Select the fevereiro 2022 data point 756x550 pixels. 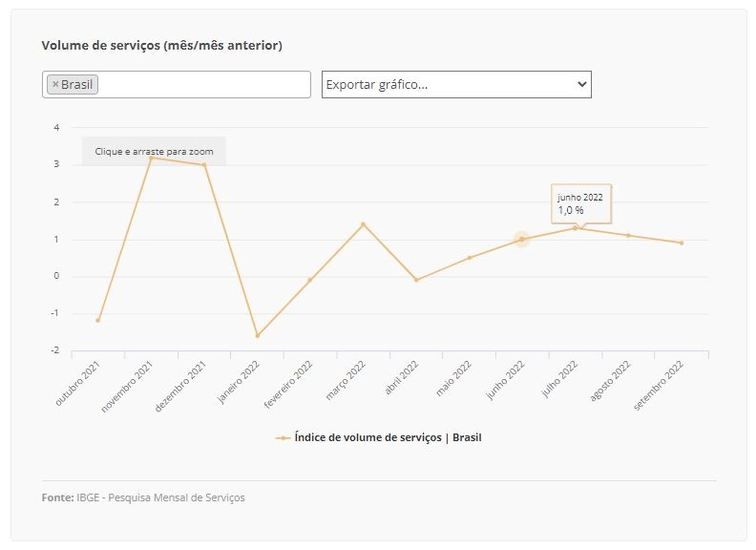coord(310,280)
